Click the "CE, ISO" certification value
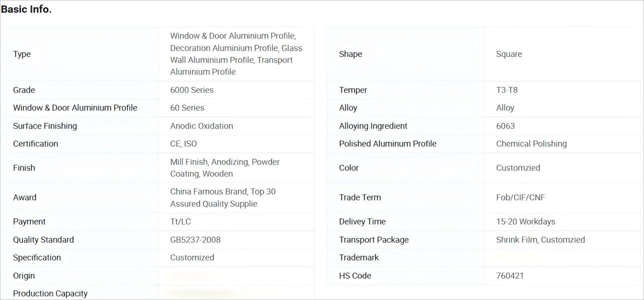 click(x=184, y=144)
